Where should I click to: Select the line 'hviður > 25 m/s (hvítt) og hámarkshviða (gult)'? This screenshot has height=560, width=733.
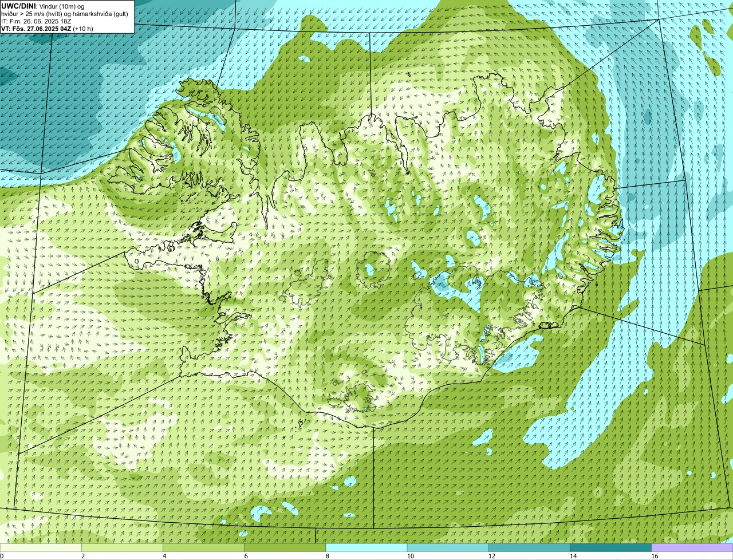pyautogui.click(x=65, y=13)
